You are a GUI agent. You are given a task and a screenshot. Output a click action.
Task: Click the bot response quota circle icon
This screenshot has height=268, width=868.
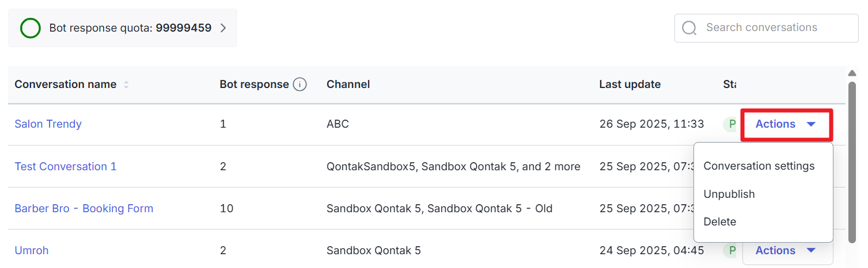(x=31, y=28)
